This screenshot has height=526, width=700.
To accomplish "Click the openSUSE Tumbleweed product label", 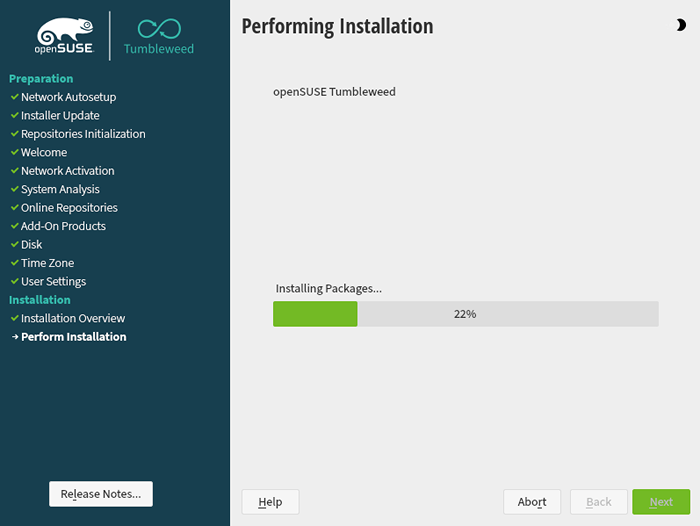I will coord(334,92).
